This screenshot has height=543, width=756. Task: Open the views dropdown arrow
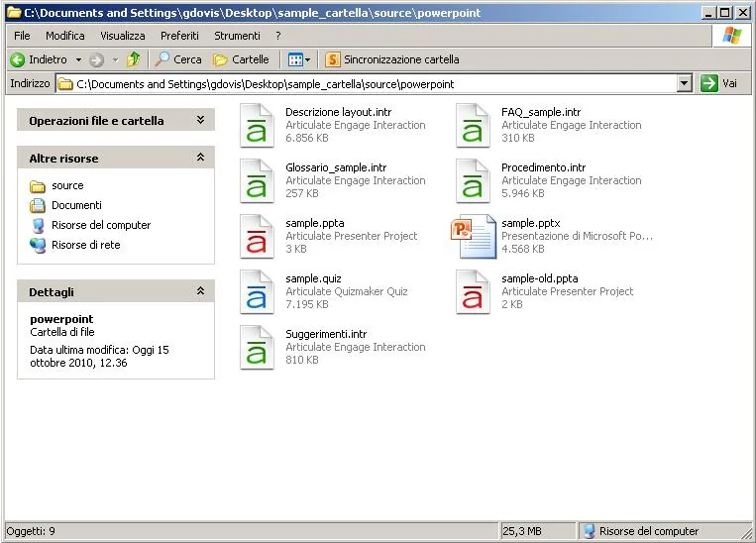pos(307,59)
